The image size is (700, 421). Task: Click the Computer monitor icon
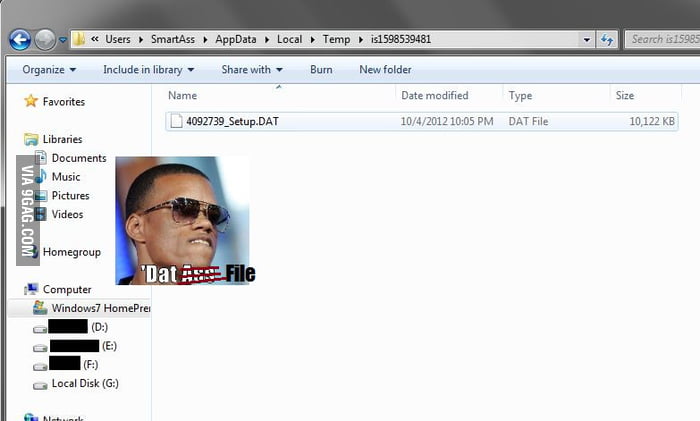(x=31, y=289)
